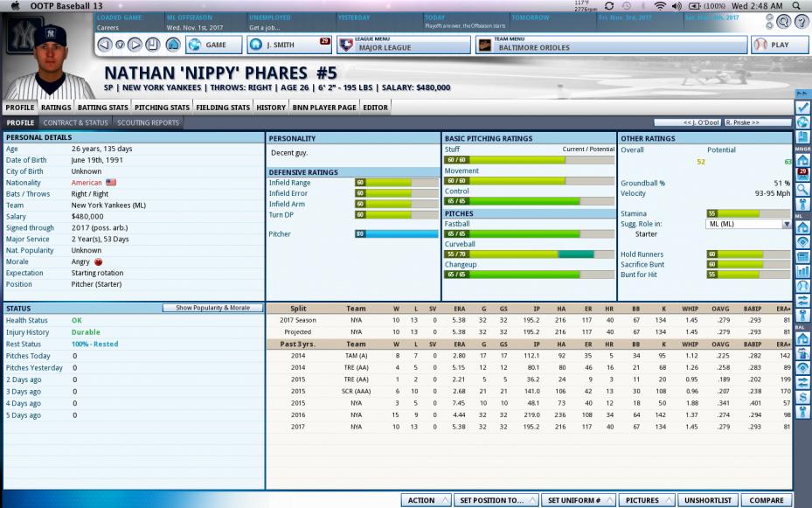Click the bookmark page icon in toolbar

[152, 45]
